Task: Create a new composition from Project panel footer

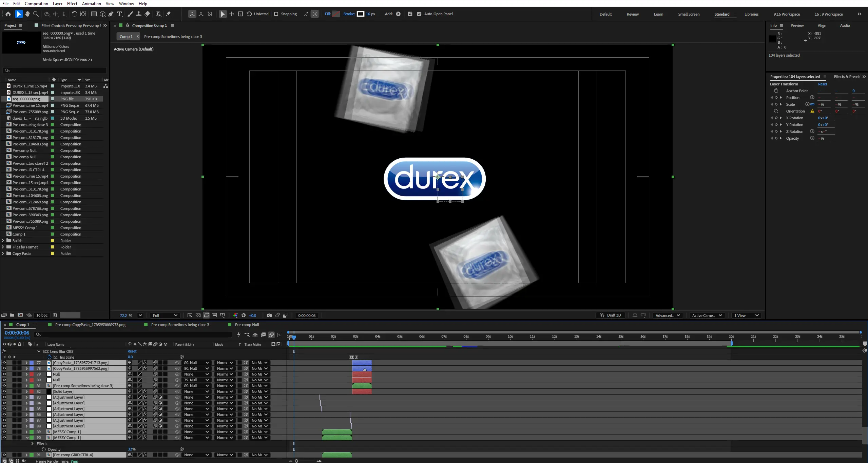Action: (x=20, y=315)
